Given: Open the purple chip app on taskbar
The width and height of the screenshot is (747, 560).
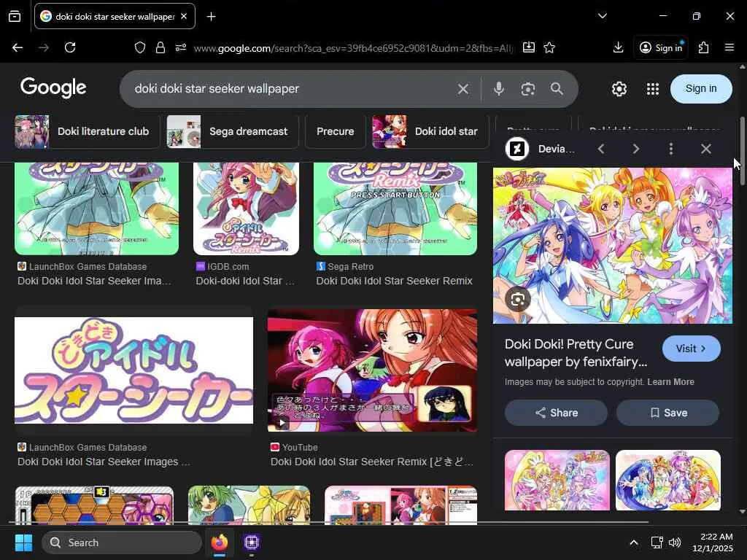Looking at the screenshot, I should [252, 542].
